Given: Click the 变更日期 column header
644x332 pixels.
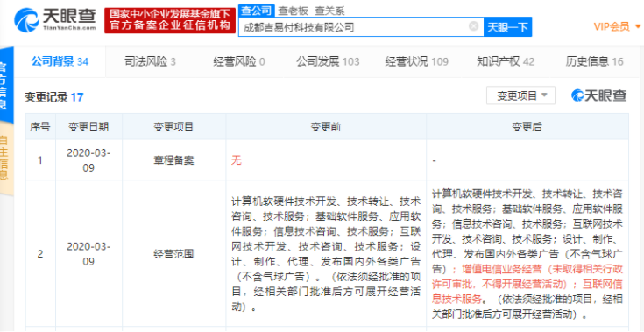Looking at the screenshot, I should pyautogui.click(x=88, y=127).
